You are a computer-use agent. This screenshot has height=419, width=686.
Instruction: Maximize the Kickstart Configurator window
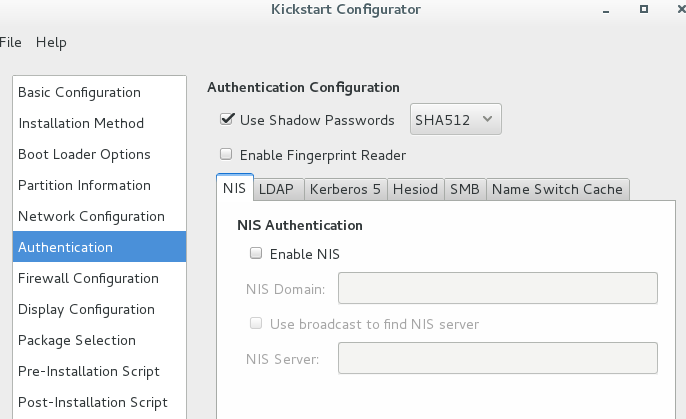click(x=644, y=9)
